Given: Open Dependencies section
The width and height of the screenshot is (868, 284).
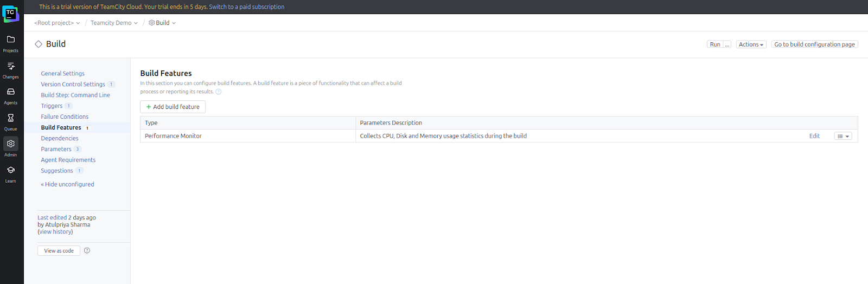Looking at the screenshot, I should tap(60, 138).
